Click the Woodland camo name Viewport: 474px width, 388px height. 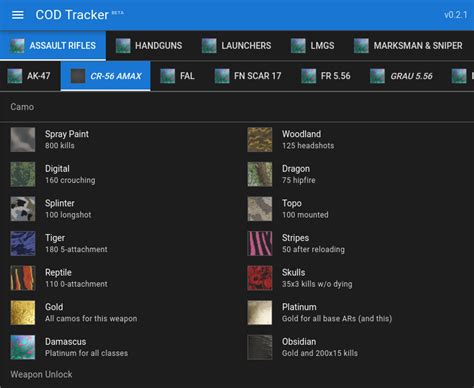pyautogui.click(x=302, y=134)
